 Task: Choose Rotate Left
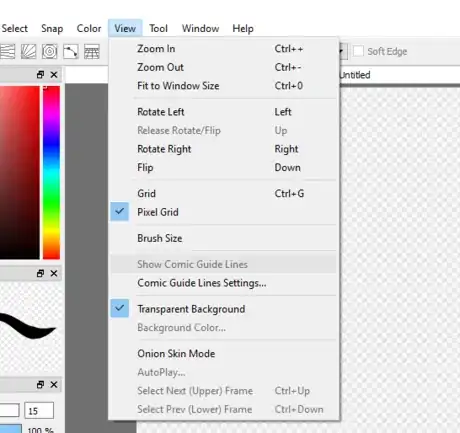[x=223, y=112]
